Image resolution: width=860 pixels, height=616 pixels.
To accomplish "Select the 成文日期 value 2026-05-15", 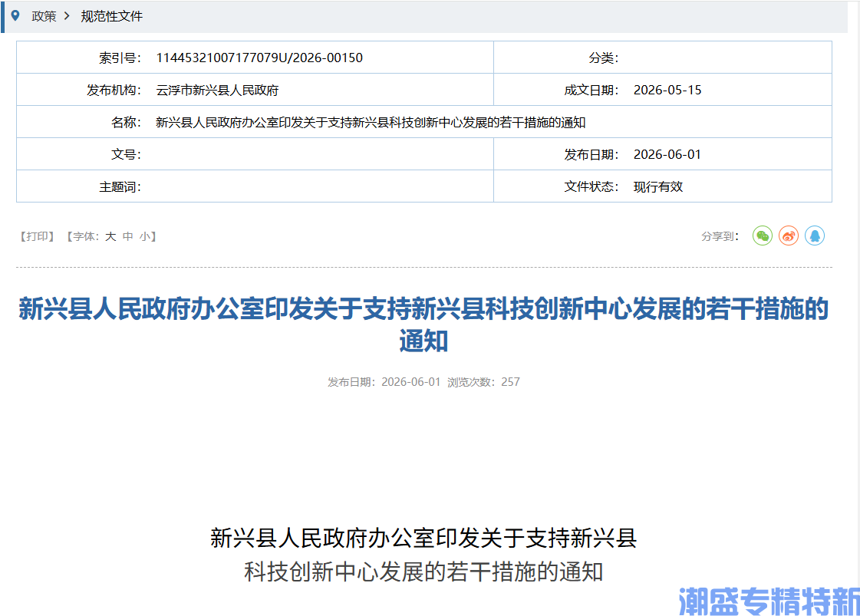I will (667, 90).
